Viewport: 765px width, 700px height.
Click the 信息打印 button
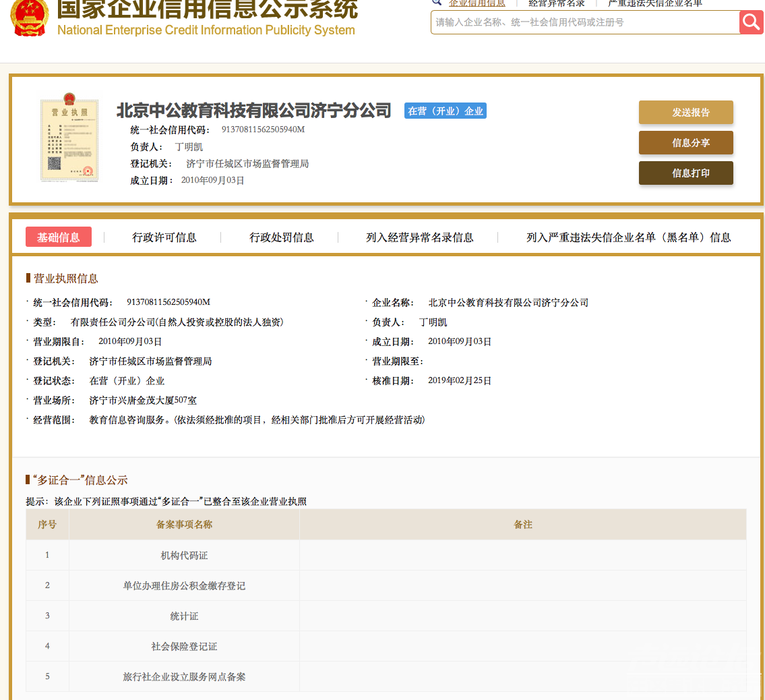point(686,173)
